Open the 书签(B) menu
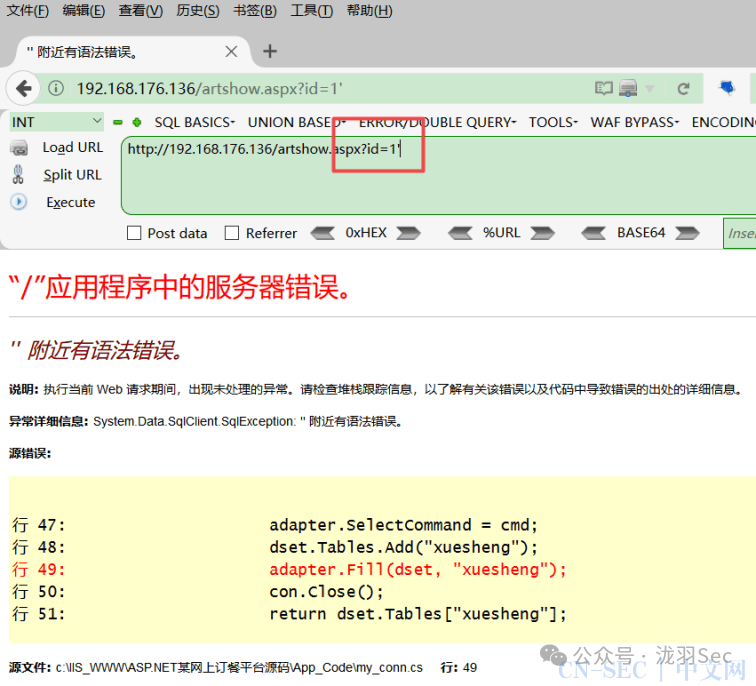This screenshot has width=756, height=686. coord(255,11)
